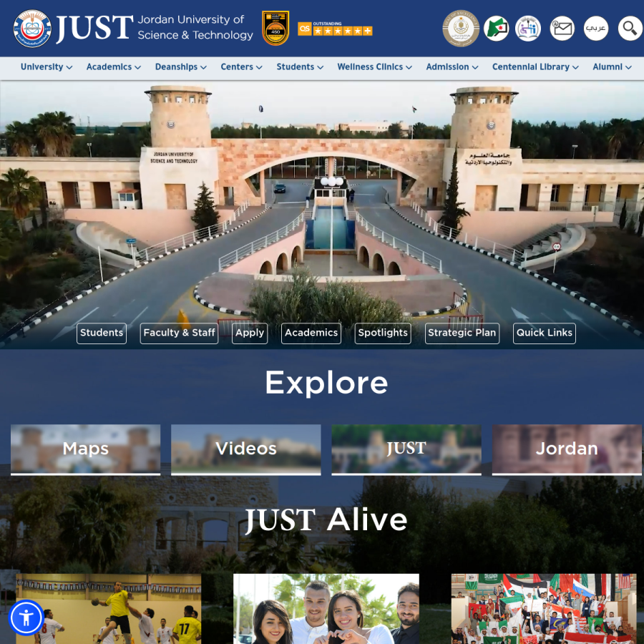This screenshot has width=644, height=644.
Task: Click the JUST wordmark in the header
Action: [94, 29]
